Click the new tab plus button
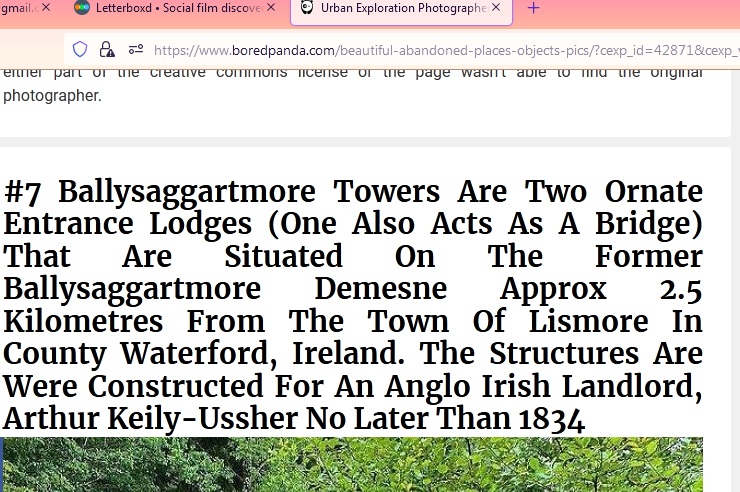 pos(533,8)
